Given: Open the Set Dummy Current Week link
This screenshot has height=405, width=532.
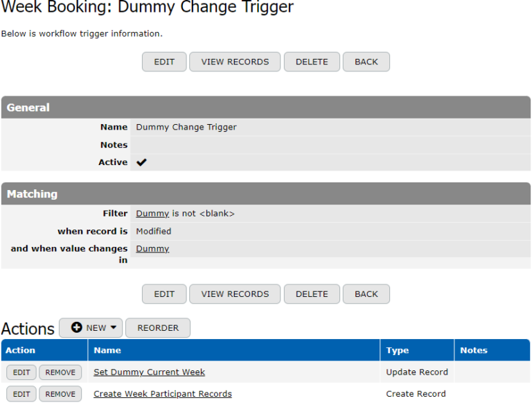Looking at the screenshot, I should [149, 372].
